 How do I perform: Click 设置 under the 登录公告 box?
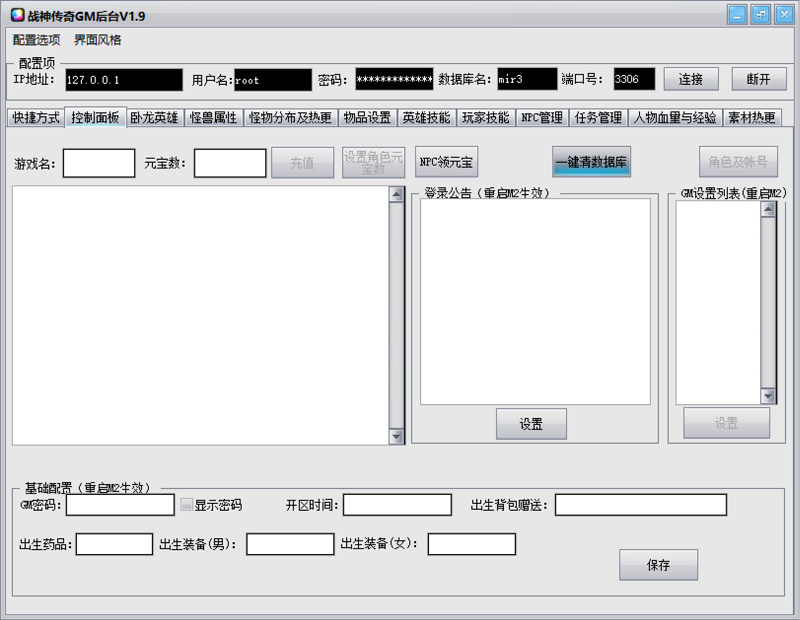[531, 424]
